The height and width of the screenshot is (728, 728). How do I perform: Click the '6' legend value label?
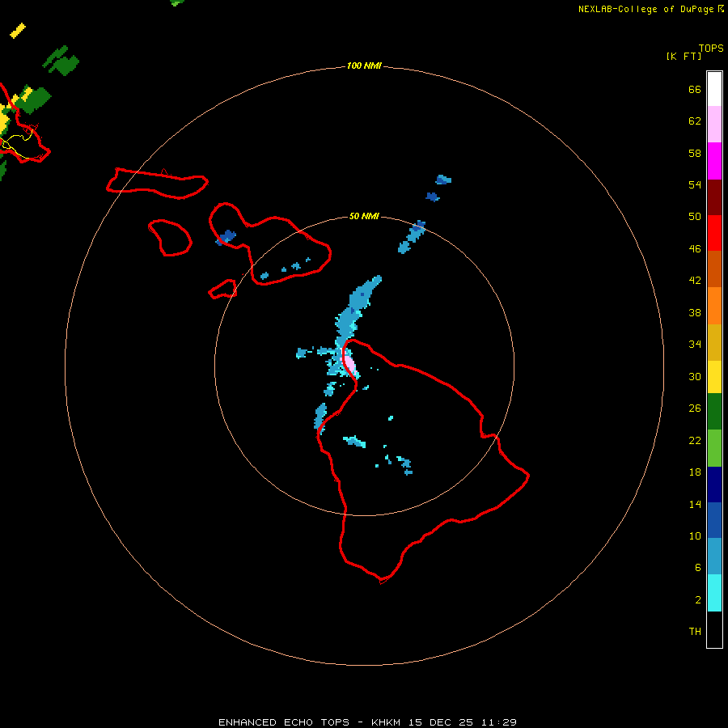click(x=697, y=567)
